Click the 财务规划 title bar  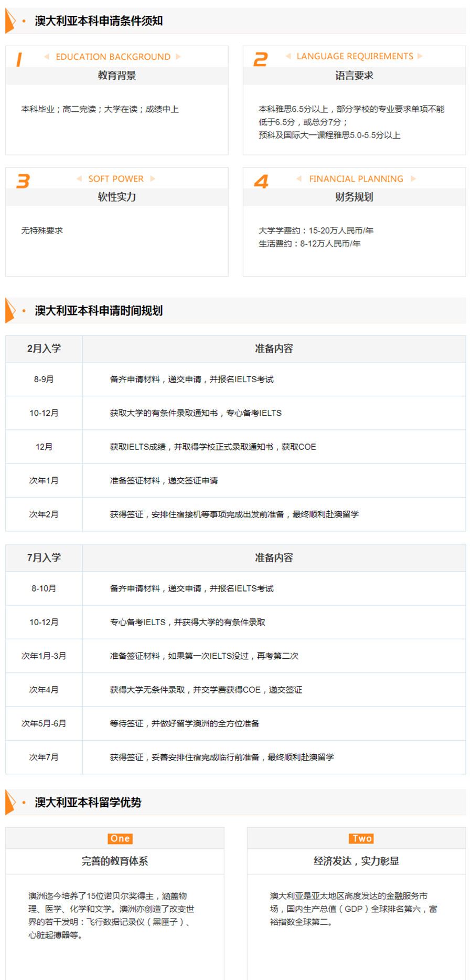point(355,197)
